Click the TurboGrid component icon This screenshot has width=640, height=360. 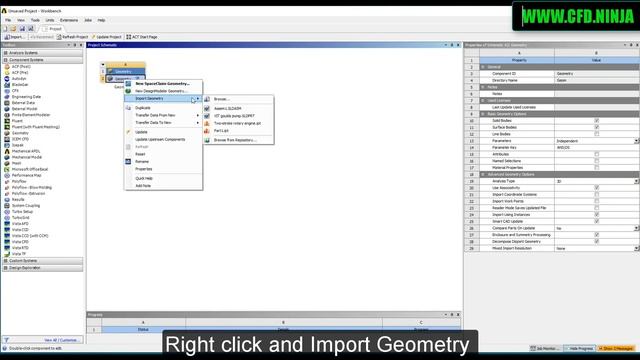7,218
